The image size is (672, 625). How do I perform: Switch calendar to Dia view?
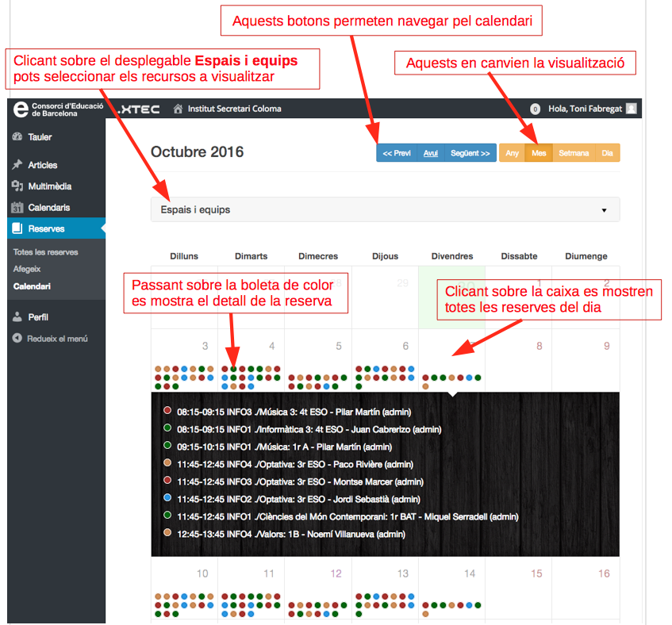tap(607, 153)
